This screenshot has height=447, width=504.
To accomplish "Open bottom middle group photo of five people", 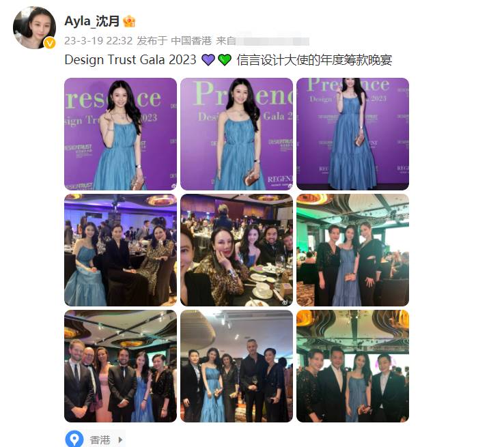I will coord(236,366).
